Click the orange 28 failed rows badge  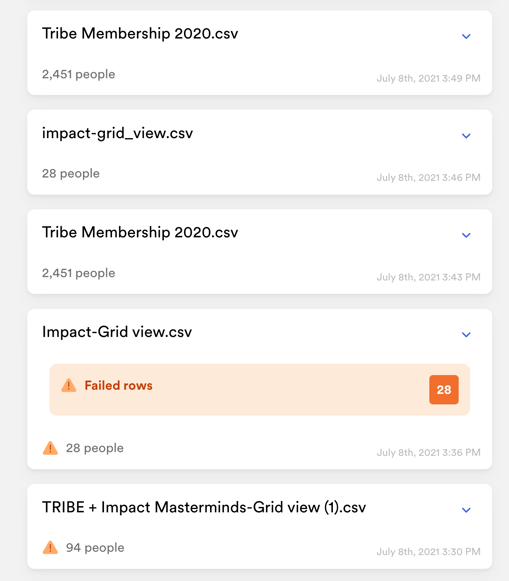pyautogui.click(x=444, y=389)
